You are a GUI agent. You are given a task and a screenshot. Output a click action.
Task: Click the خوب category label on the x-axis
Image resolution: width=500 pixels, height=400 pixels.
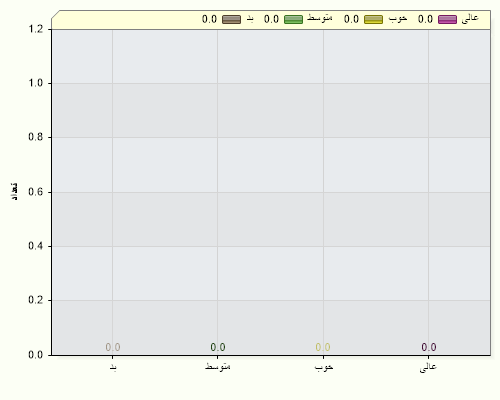(324, 367)
